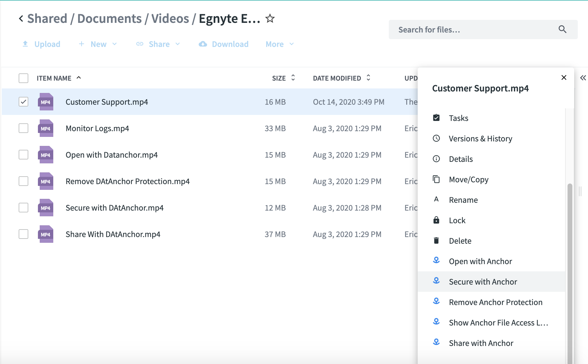
Task: Click the Delete trash can icon
Action: [x=436, y=241]
